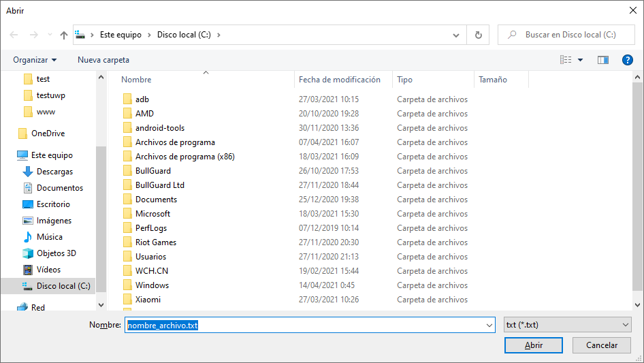The width and height of the screenshot is (644, 363).
Task: Open the help icon
Action: pyautogui.click(x=627, y=60)
